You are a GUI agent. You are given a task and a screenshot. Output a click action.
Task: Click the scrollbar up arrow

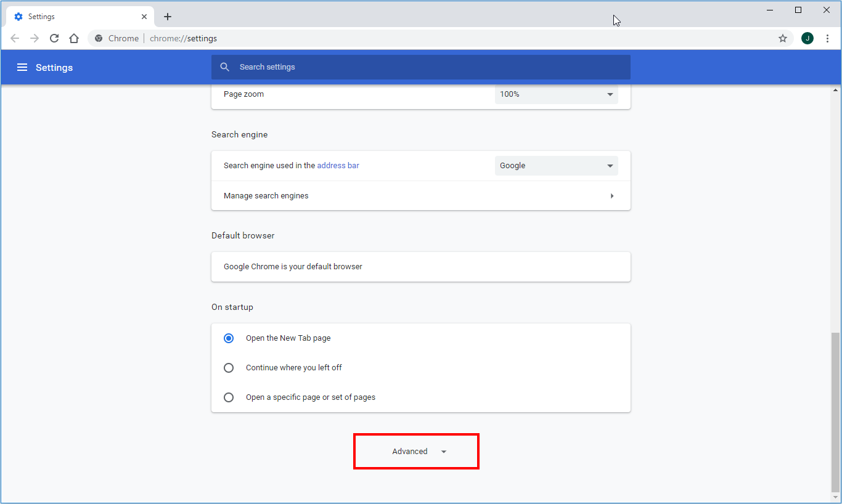(836, 91)
